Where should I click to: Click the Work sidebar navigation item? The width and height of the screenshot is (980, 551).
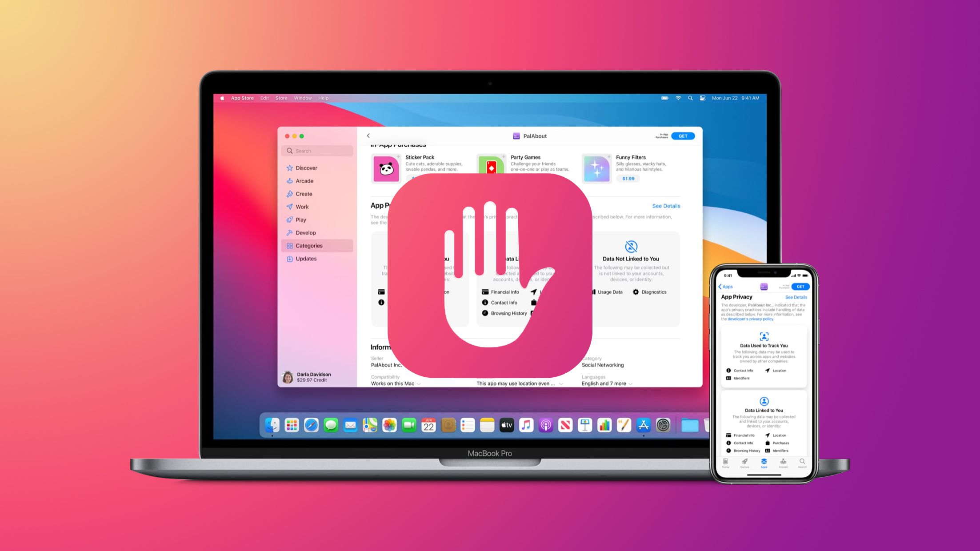click(301, 207)
